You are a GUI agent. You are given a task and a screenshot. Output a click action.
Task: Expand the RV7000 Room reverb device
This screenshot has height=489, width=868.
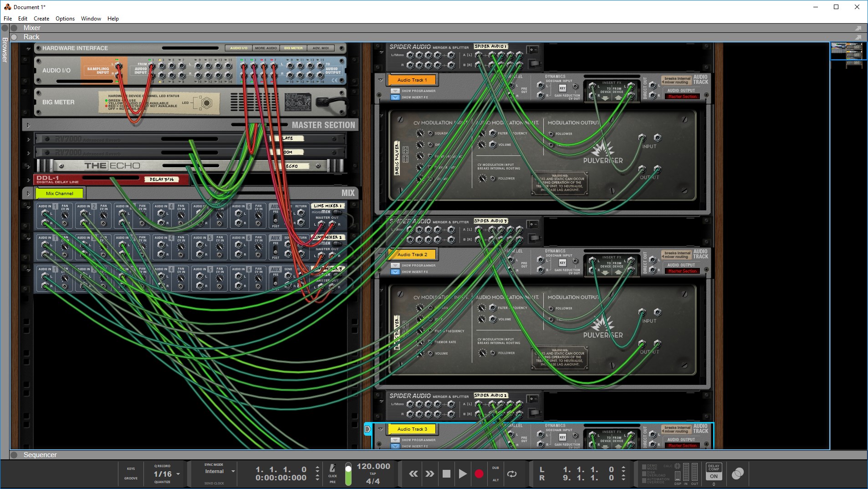click(28, 153)
